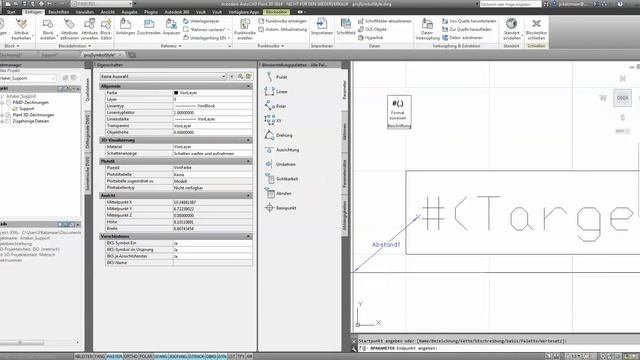Image resolution: width=640 pixels, height=360 pixels.
Task: Switch to Parameter palette side tab
Action: click(344, 90)
